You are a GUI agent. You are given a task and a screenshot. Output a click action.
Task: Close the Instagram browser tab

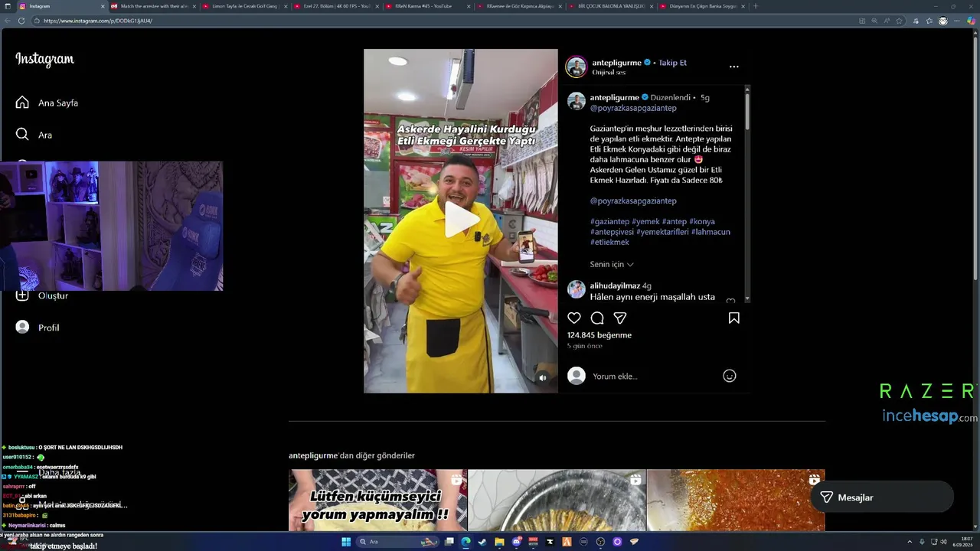tap(103, 6)
